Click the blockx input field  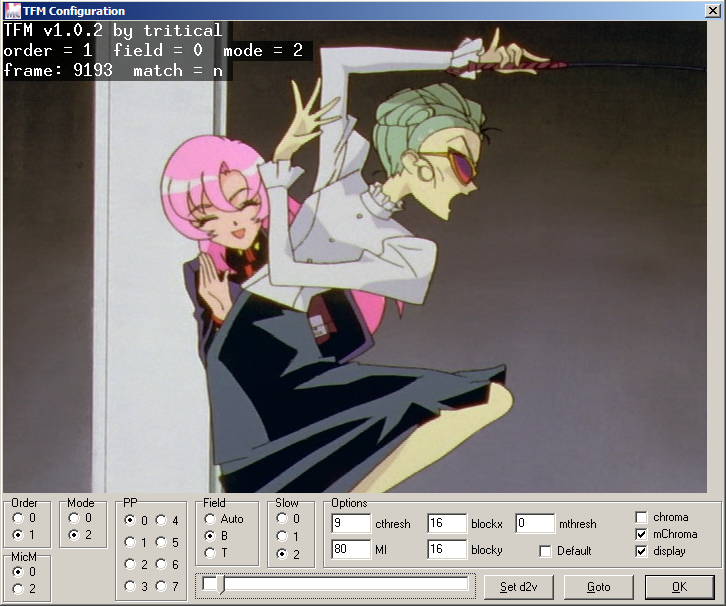[447, 523]
